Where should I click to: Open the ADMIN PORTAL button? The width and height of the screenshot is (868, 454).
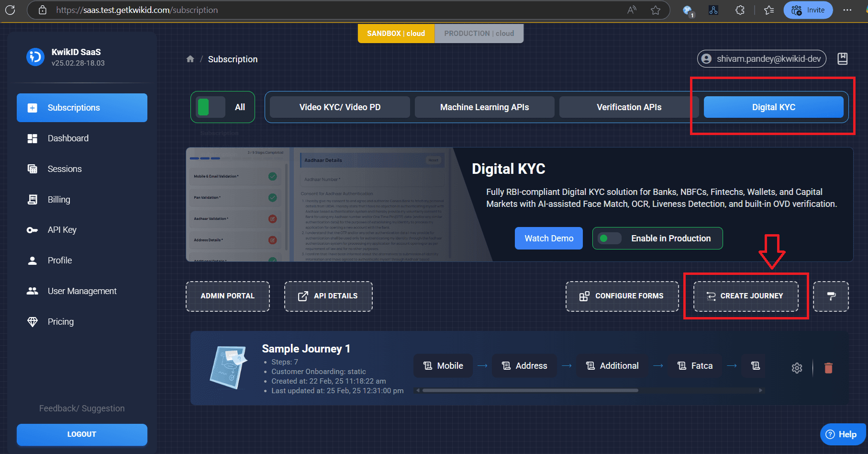click(228, 296)
